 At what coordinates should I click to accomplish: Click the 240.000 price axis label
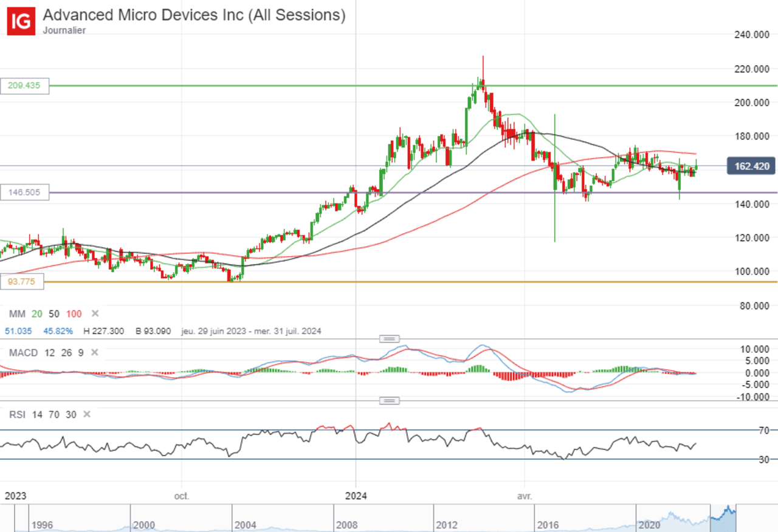pos(751,35)
